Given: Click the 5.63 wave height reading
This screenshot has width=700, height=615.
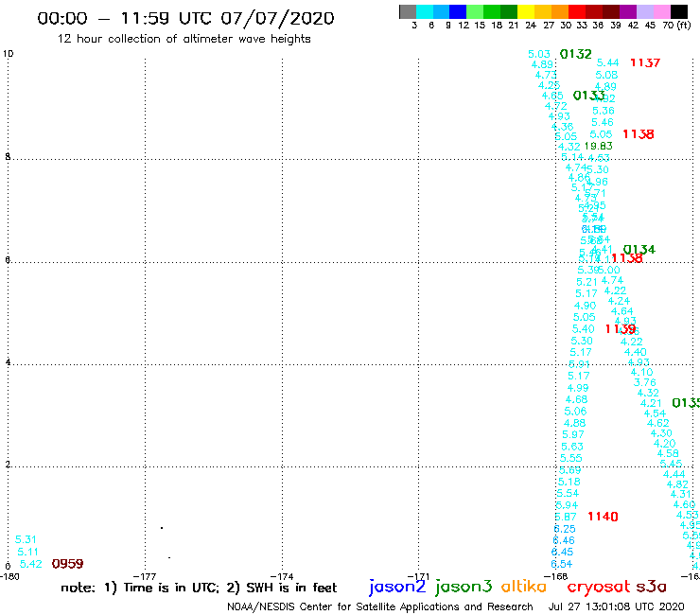Looking at the screenshot, I should [572, 447].
